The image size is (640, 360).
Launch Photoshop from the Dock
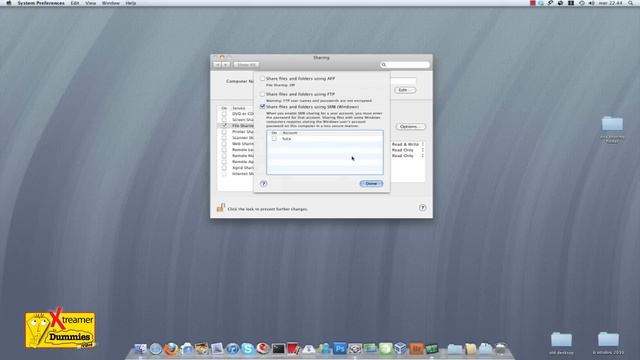(x=340, y=348)
